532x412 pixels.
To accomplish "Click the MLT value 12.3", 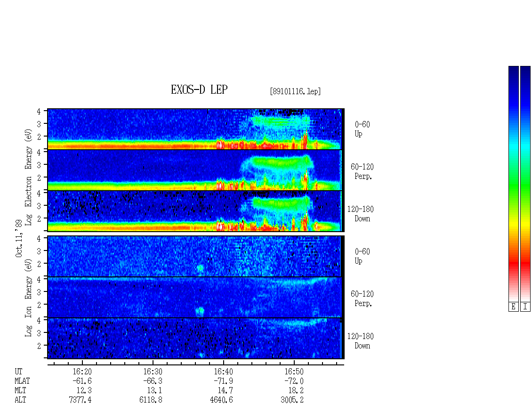I will point(84,391).
